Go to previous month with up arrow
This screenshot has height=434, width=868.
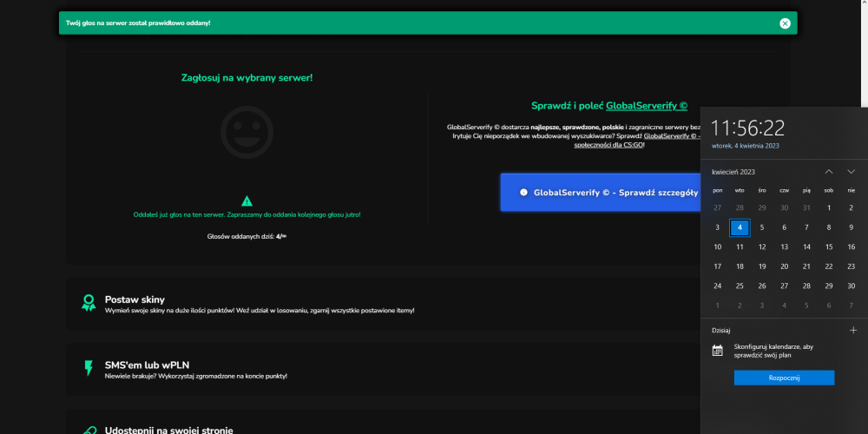(829, 172)
